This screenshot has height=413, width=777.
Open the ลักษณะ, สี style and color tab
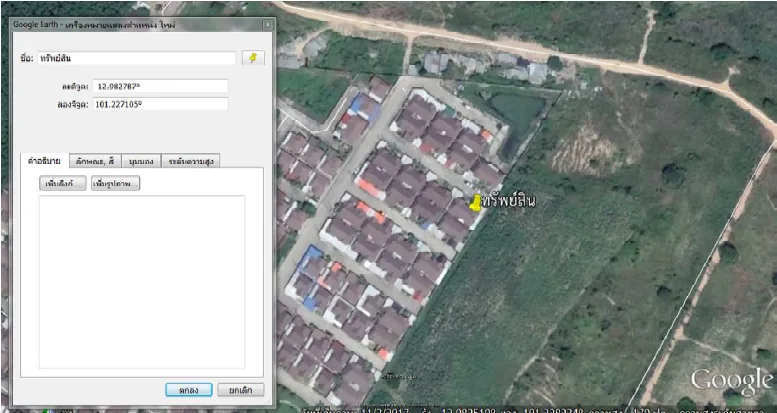pos(95,161)
